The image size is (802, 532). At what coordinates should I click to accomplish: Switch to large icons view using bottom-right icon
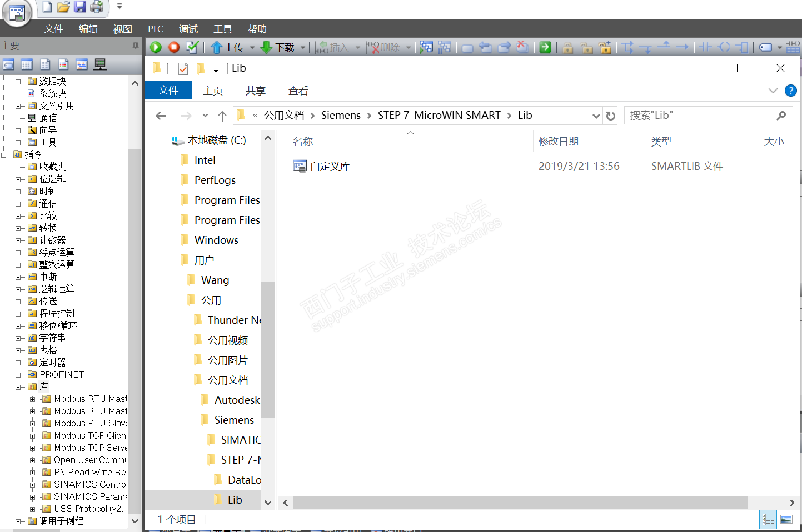(786, 519)
